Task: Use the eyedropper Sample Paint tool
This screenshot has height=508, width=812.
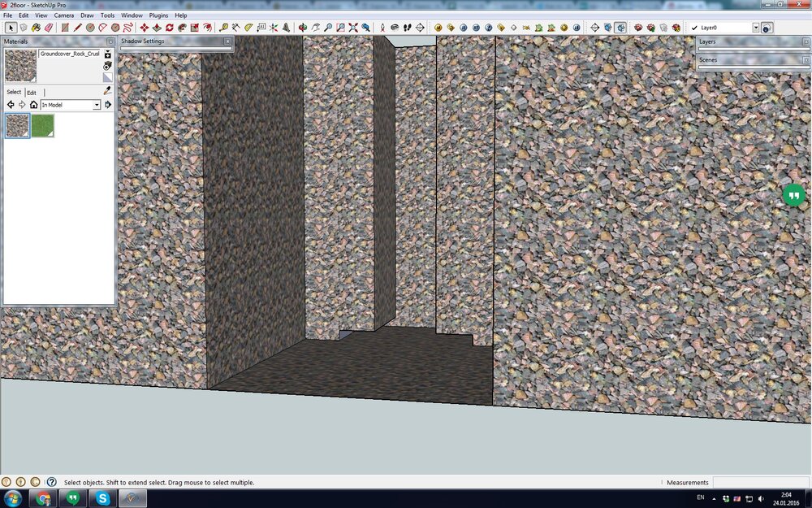Action: [107, 91]
